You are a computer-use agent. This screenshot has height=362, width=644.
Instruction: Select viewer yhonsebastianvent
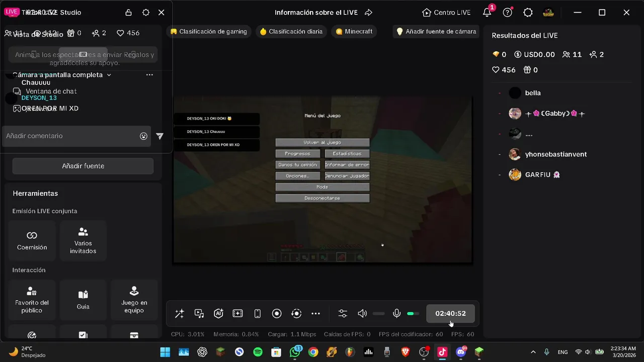[x=547, y=154]
